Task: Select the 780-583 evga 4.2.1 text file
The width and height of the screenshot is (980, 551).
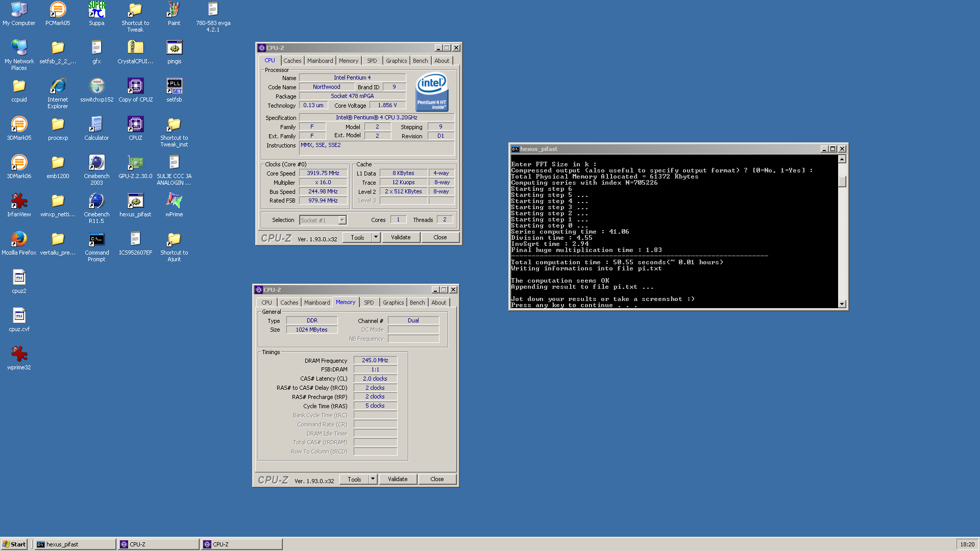Action: (x=213, y=9)
